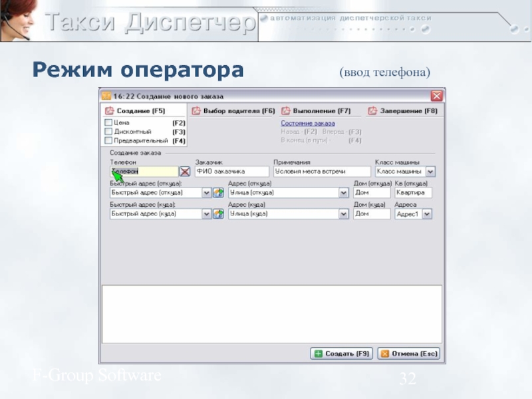Clear phone with the red X icon
Screen dimensions: 532x399
[x=185, y=172]
